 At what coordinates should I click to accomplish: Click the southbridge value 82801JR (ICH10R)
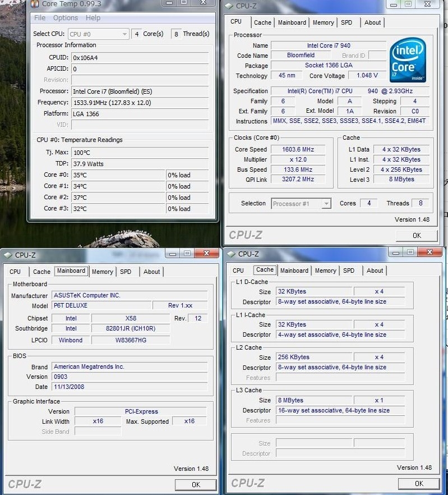pyautogui.click(x=131, y=328)
